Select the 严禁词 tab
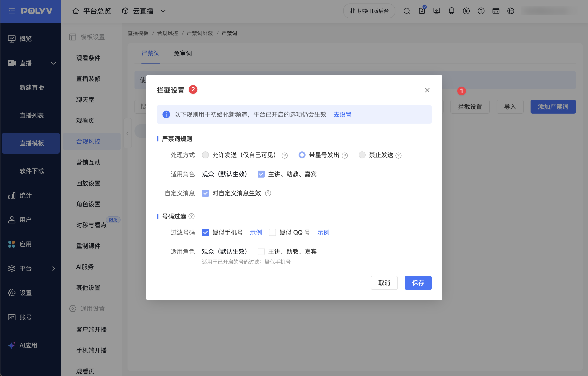Screen dimensions: 588x376 pyautogui.click(x=150, y=54)
